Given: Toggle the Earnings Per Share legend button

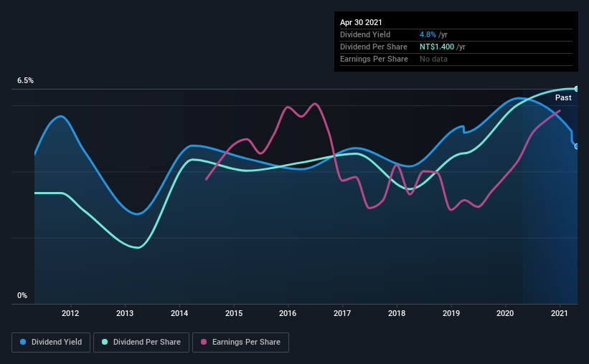Looking at the screenshot, I should [241, 343].
